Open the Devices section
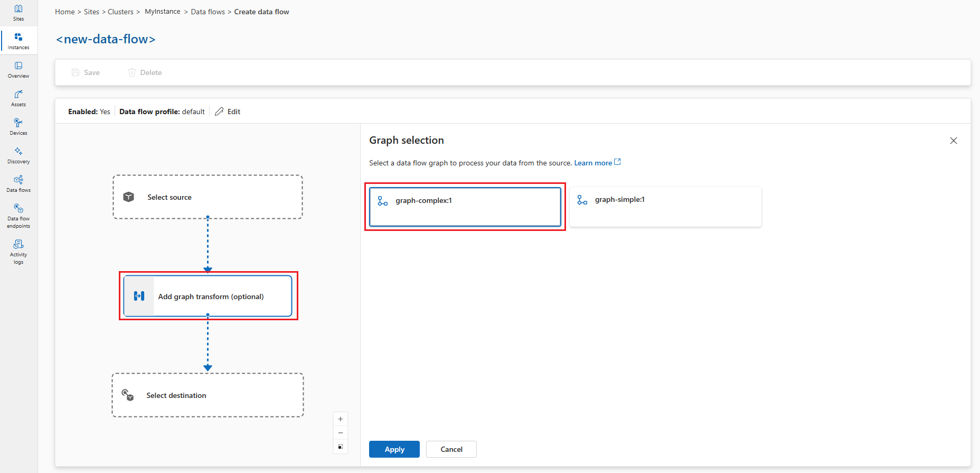Image resolution: width=980 pixels, height=473 pixels. (18, 126)
